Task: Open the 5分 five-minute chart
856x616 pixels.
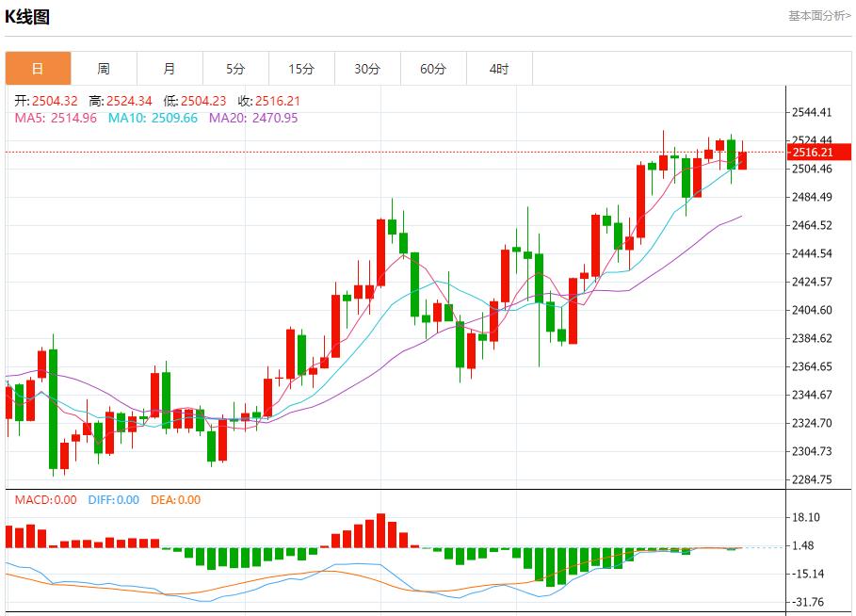Action: pyautogui.click(x=235, y=68)
